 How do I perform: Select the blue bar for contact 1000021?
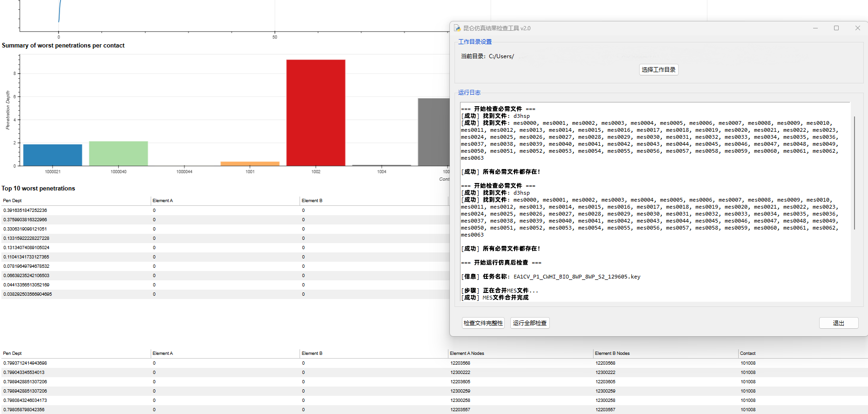tap(53, 155)
